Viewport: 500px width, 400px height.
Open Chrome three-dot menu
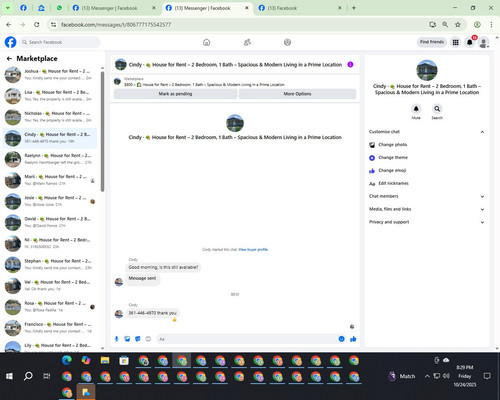491,25
